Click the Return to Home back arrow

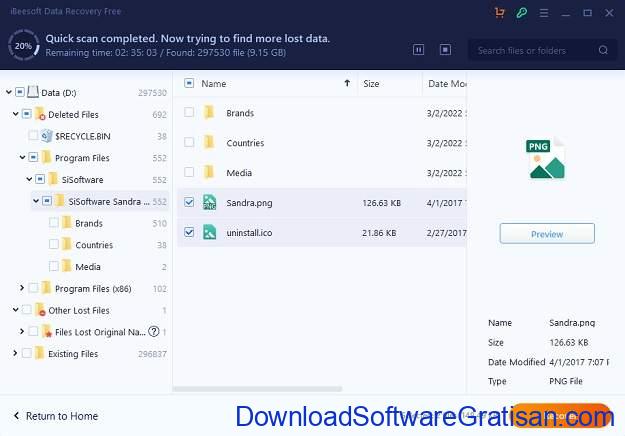[x=16, y=416]
